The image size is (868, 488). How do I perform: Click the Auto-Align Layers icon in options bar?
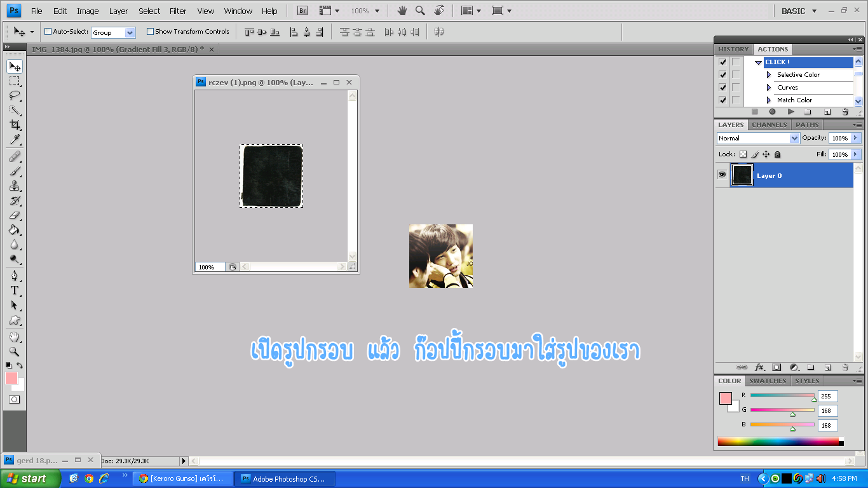pos(438,32)
